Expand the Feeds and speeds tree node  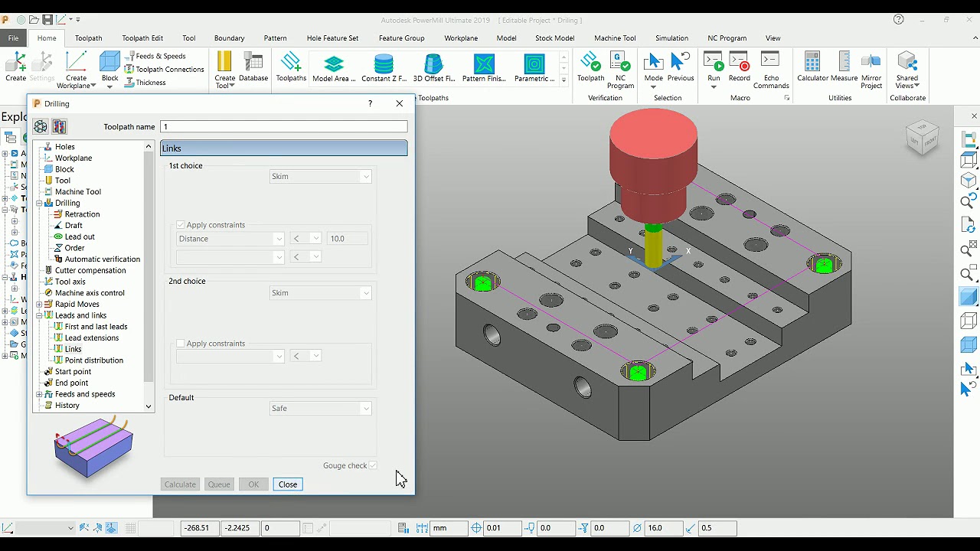click(x=39, y=394)
